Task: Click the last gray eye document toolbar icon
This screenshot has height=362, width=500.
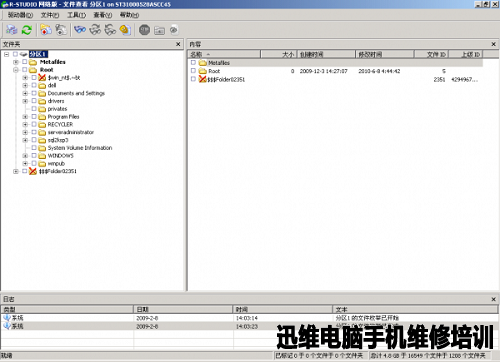Action: pyautogui.click(x=174, y=30)
